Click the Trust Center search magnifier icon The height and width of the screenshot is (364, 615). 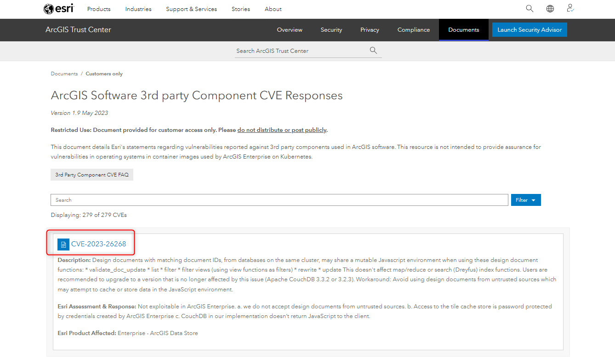tap(373, 51)
